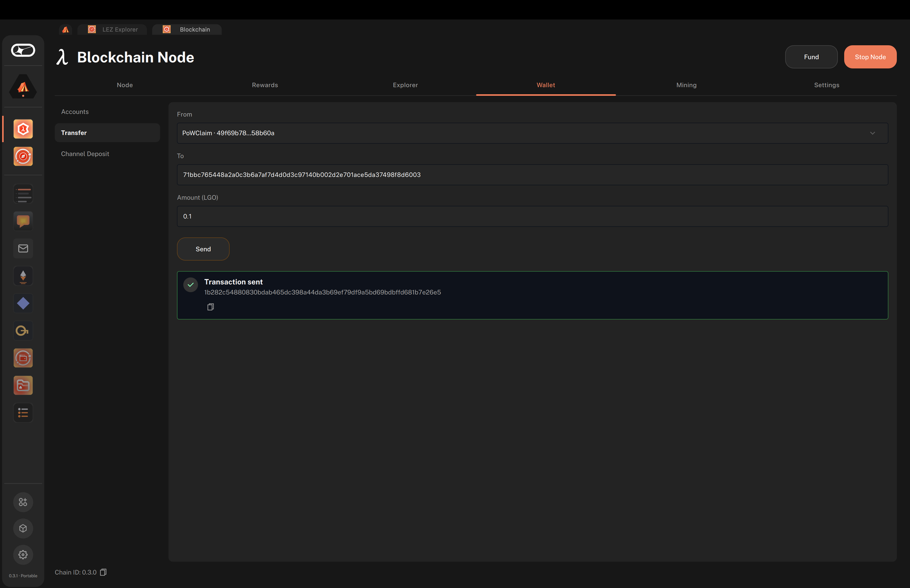Switch to the tent-icon tab in the top strip

click(65, 29)
